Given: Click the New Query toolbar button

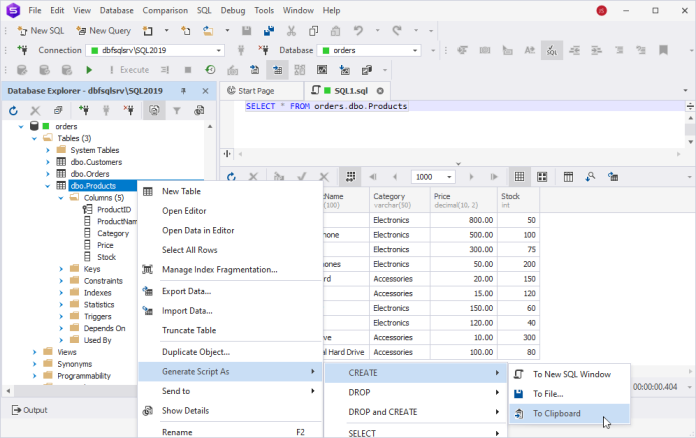Looking at the screenshot, I should (102, 30).
